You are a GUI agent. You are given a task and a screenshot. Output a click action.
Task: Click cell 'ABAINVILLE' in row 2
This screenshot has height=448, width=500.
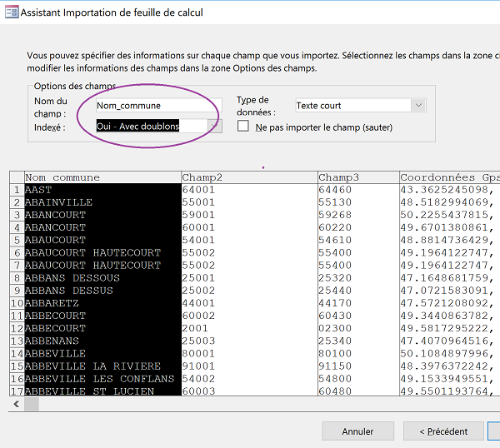tap(102, 202)
